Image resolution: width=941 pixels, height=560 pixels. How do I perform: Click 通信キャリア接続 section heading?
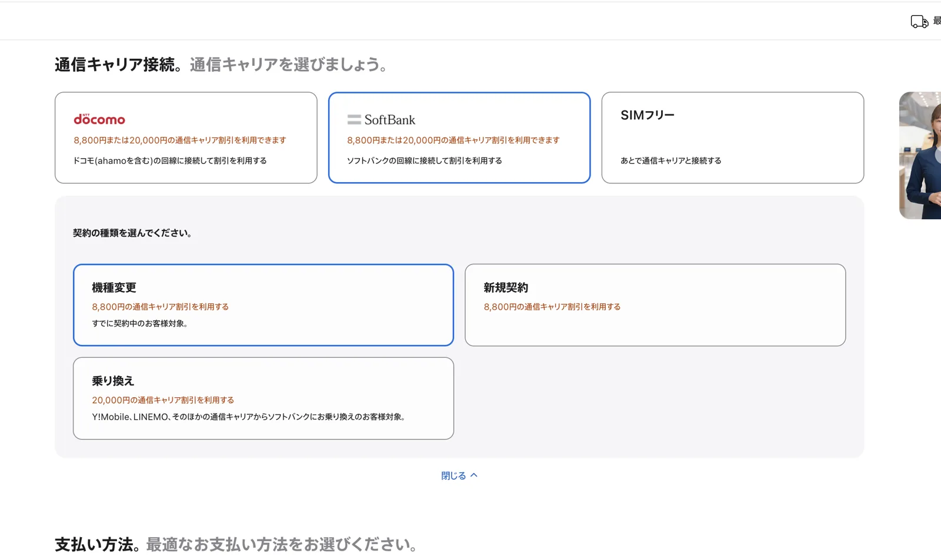point(221,64)
